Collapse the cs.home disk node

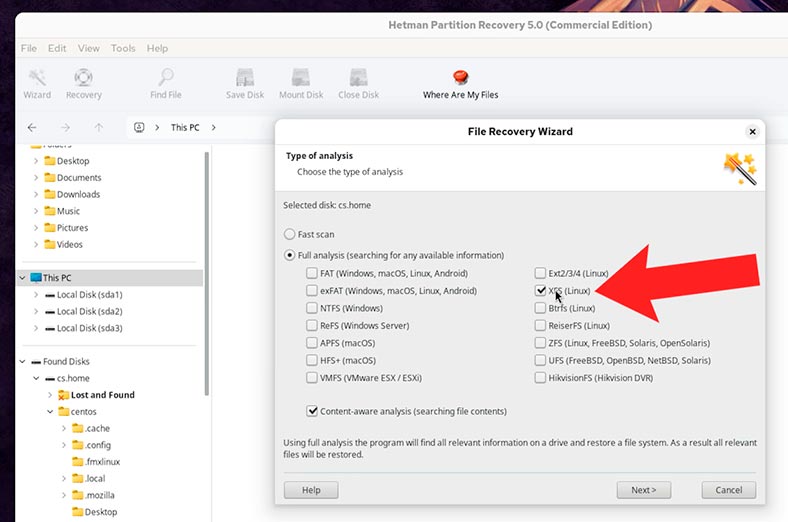[36, 378]
